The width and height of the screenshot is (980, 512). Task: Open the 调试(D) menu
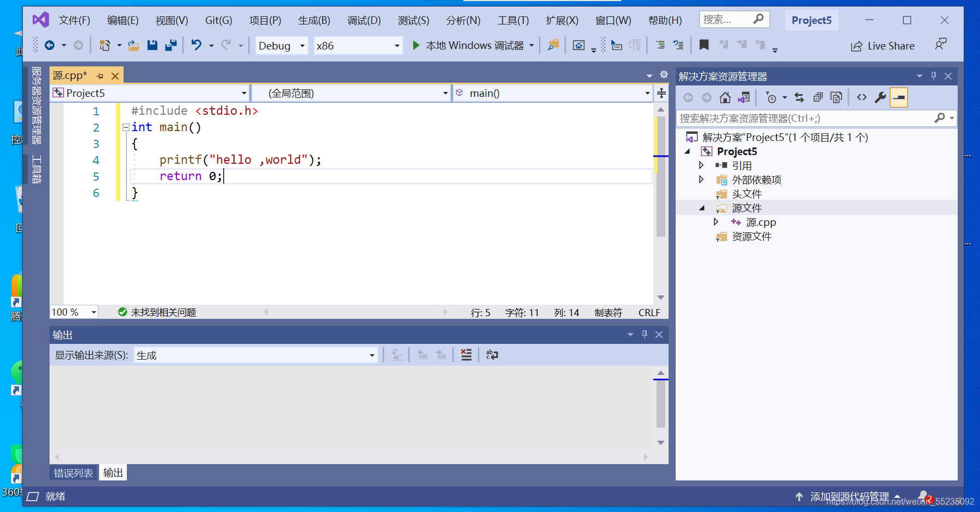pyautogui.click(x=364, y=21)
